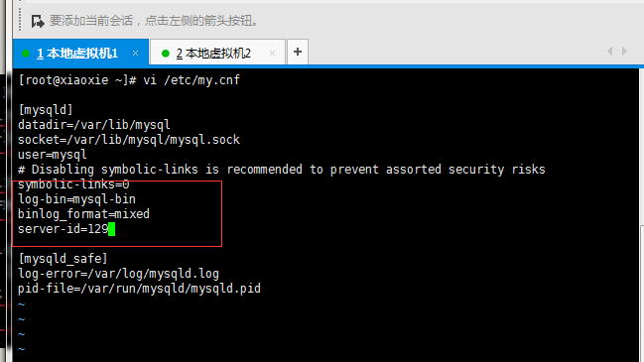644x362 pixels.
Task: Click green status dot on 本地虚拟机1 tab
Action: [26, 54]
